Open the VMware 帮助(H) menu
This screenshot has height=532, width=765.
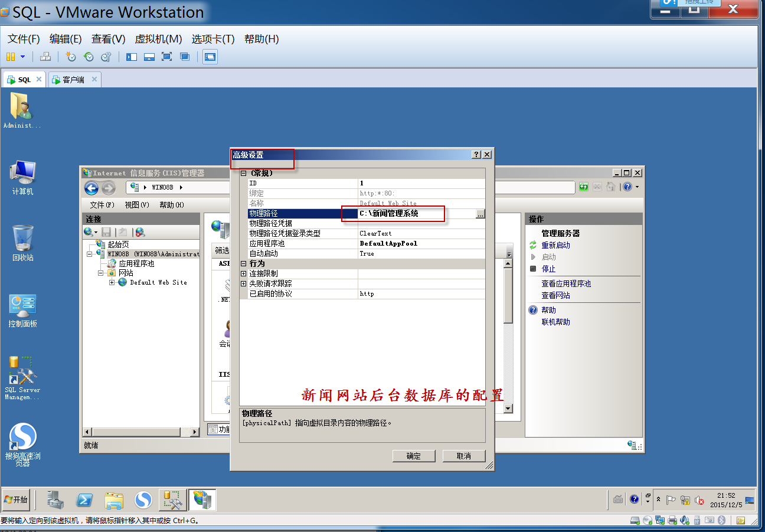click(261, 39)
